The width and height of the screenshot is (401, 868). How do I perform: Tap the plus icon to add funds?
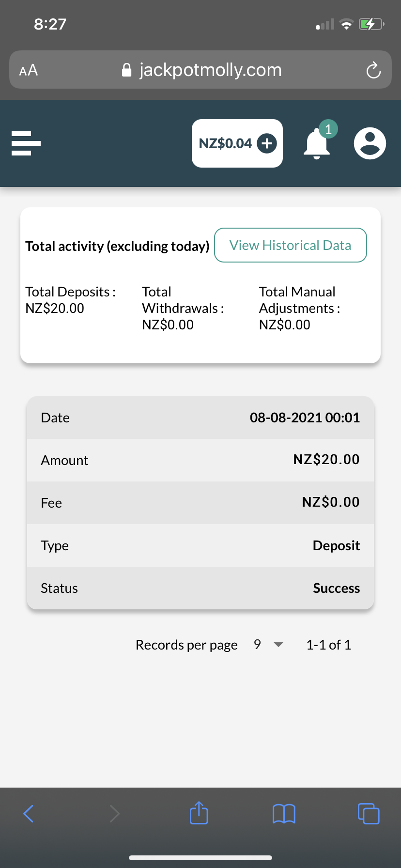click(x=267, y=143)
